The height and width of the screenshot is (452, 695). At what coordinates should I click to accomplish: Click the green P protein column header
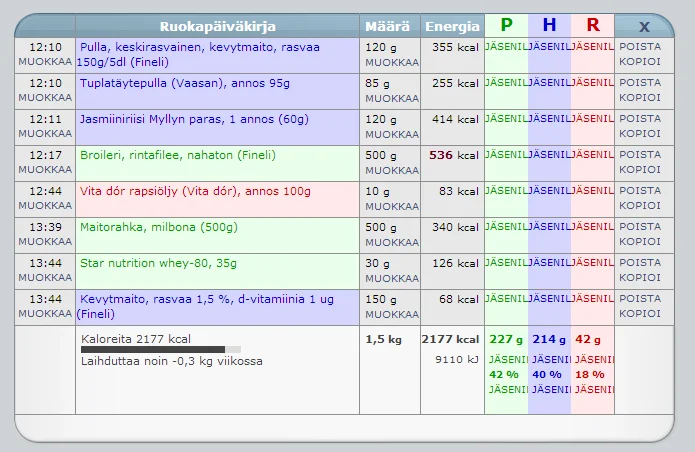506,26
